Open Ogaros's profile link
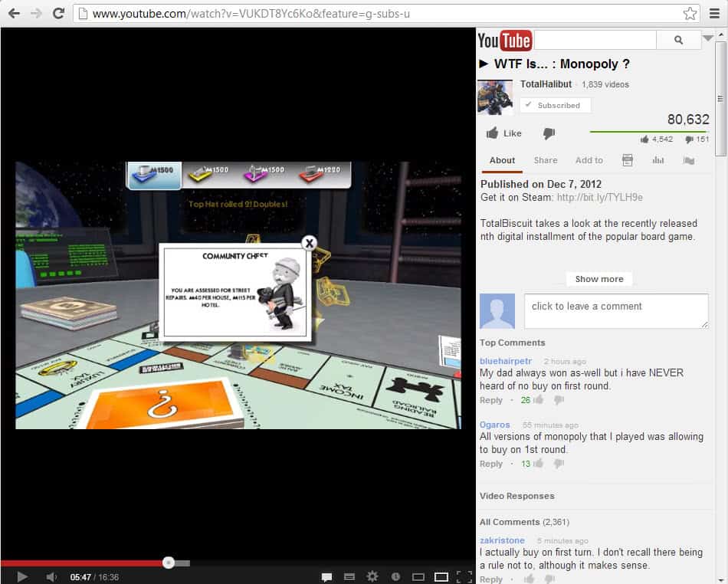728x584 pixels. click(x=494, y=425)
